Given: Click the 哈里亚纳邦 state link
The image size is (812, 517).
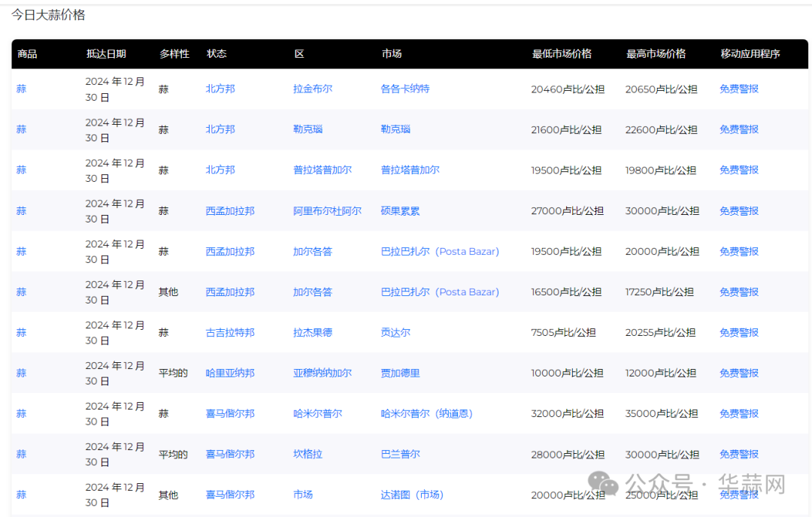Looking at the screenshot, I should click(230, 373).
